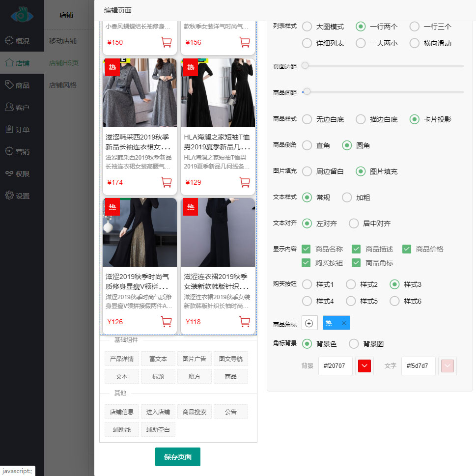Image resolution: width=476 pixels, height=476 pixels.
Task: Open 店铺风格 in the submenu
Action: (63, 85)
